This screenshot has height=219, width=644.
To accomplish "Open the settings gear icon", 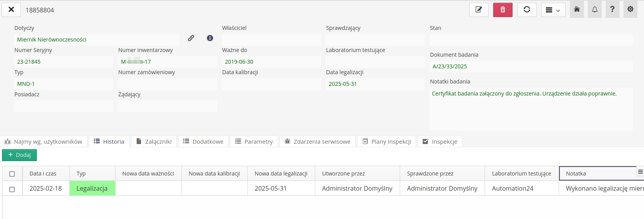I will (630, 9).
